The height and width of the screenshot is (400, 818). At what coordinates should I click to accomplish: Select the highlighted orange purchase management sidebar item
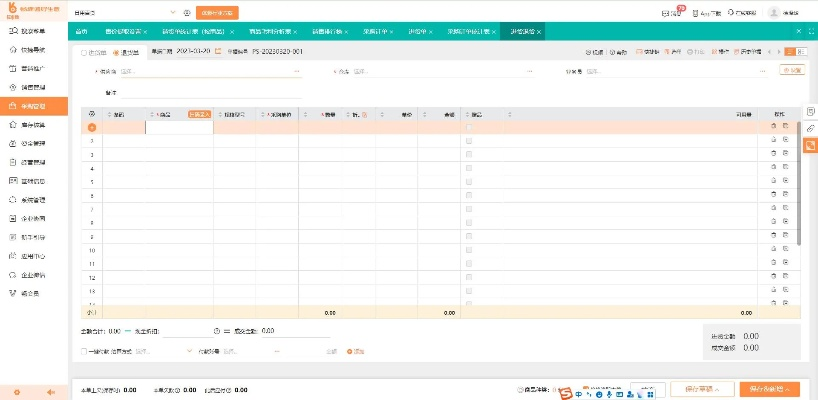[34, 106]
